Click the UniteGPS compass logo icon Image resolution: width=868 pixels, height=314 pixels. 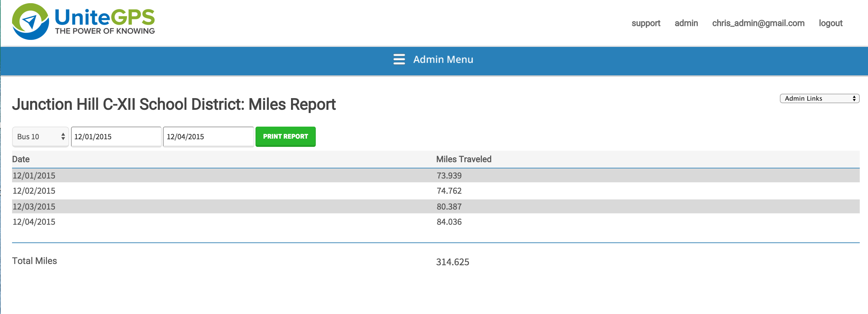[30, 22]
